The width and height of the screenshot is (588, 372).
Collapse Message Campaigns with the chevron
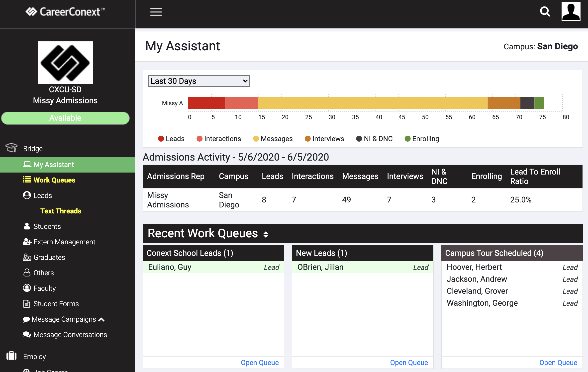(101, 319)
